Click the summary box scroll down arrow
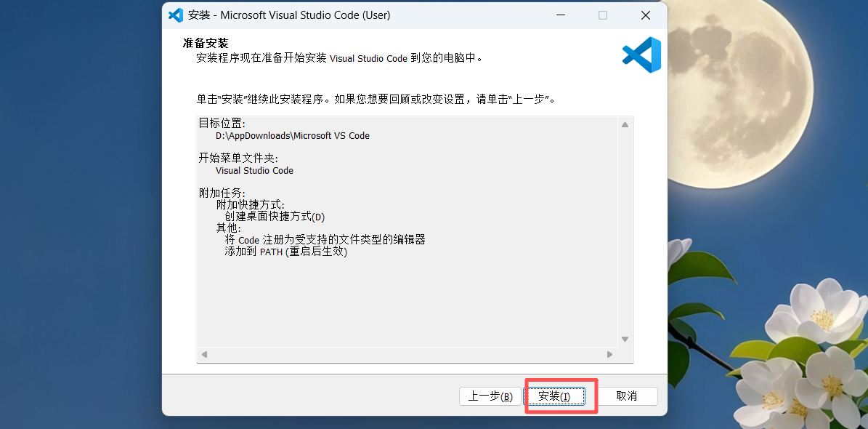Image resolution: width=868 pixels, height=429 pixels. [625, 339]
